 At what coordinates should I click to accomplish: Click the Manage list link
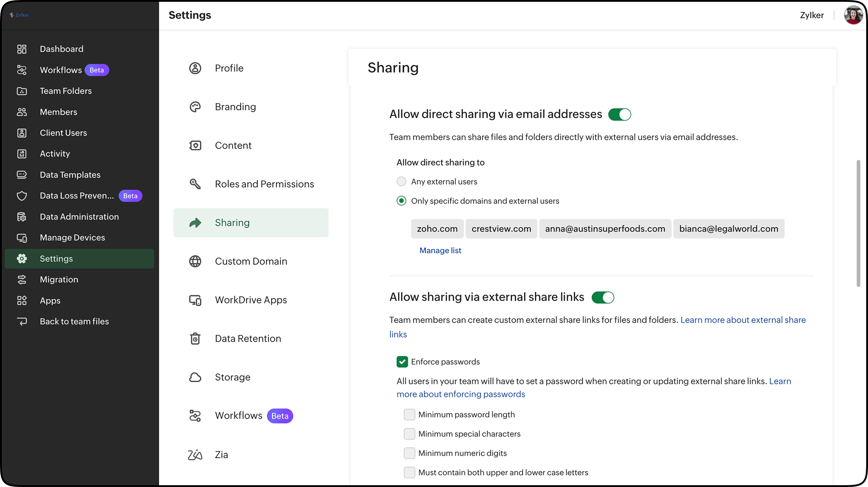point(440,250)
